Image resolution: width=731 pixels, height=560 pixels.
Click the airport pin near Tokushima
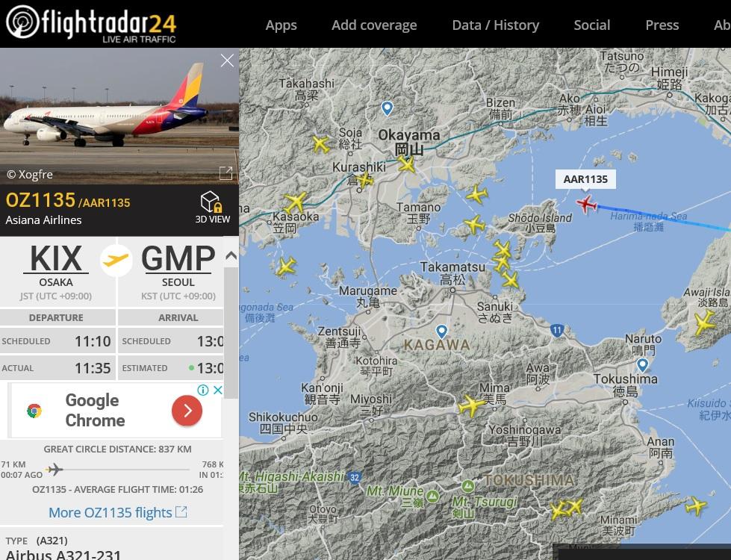tap(642, 364)
